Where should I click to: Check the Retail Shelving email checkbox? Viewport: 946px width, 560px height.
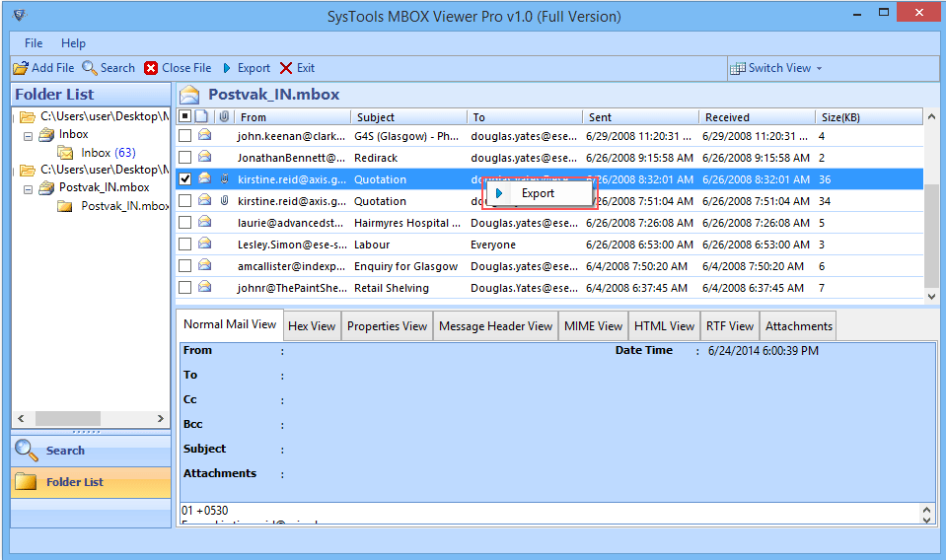[x=185, y=288]
